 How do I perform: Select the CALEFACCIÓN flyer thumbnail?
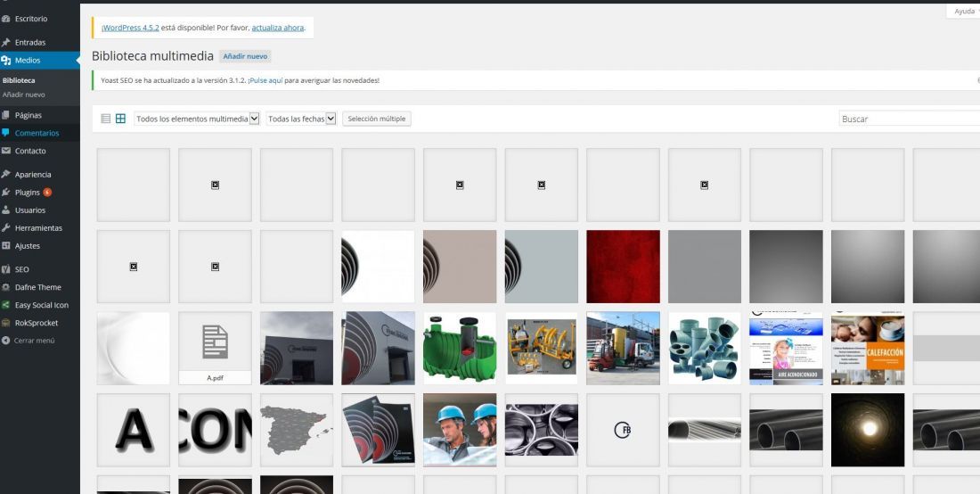[868, 349]
